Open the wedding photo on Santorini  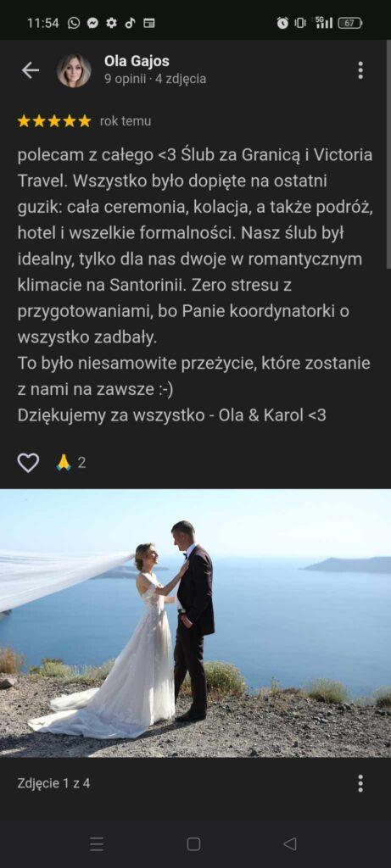click(x=195, y=623)
